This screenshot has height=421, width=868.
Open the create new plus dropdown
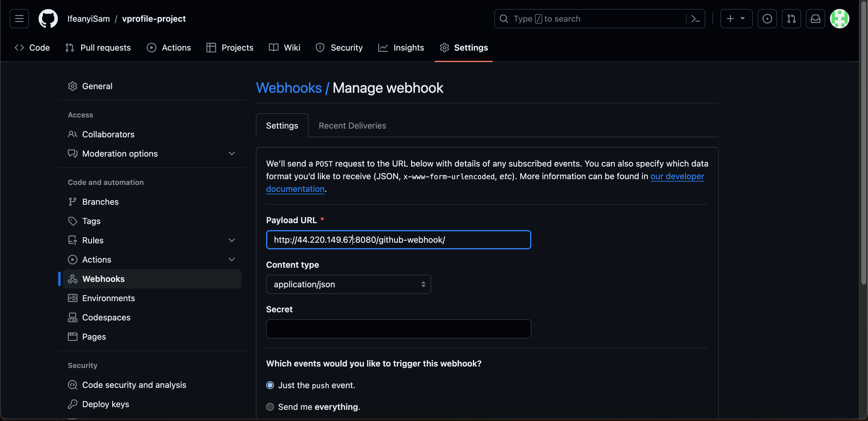(x=736, y=19)
